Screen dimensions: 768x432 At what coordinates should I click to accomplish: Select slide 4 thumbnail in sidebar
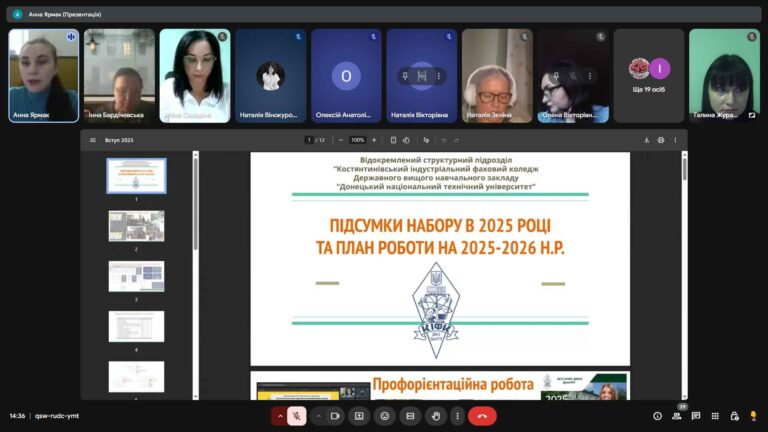[x=136, y=326]
